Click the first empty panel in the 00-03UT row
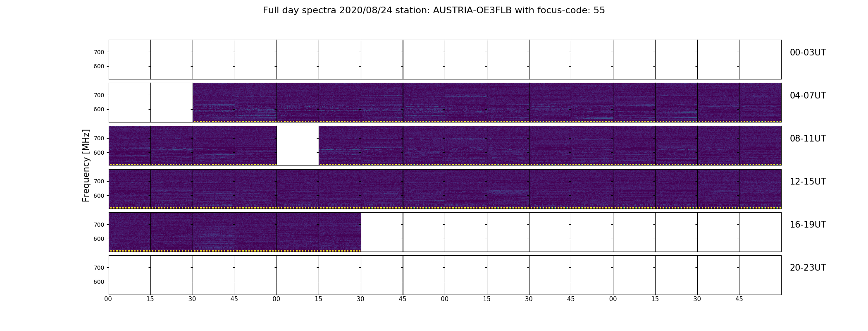This screenshot has width=868, height=331. pyautogui.click(x=130, y=60)
